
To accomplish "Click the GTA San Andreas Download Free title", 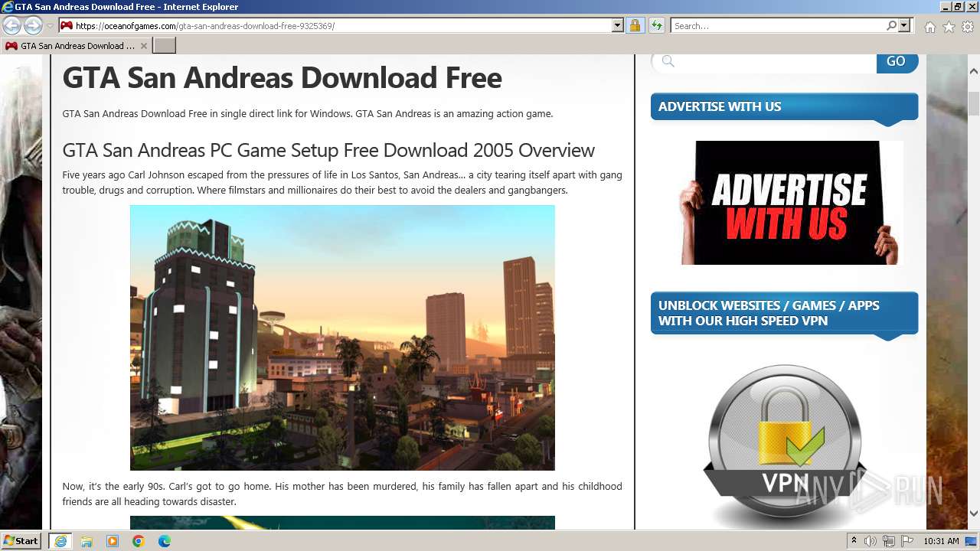I will pyautogui.click(x=282, y=78).
